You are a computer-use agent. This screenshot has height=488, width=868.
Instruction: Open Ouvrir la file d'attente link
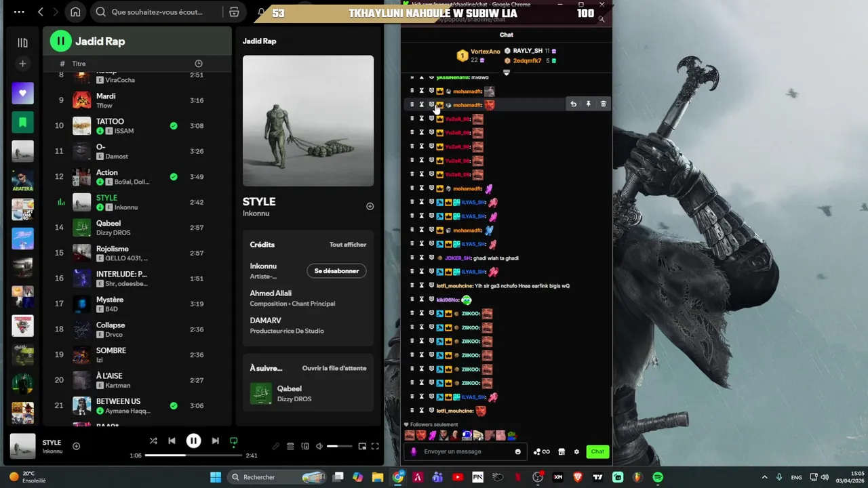click(x=334, y=368)
